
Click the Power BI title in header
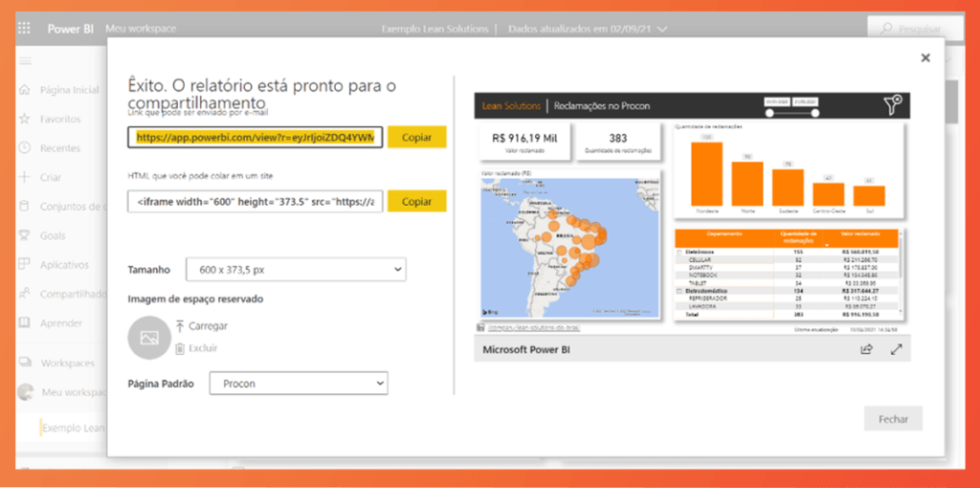point(71,29)
